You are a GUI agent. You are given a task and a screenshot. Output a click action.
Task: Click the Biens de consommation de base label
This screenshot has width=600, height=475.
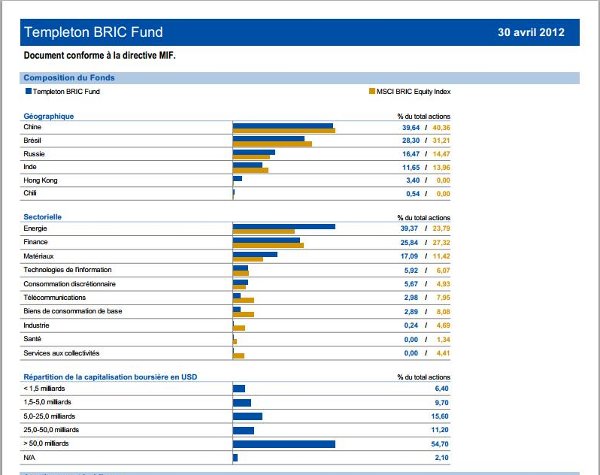[73, 311]
